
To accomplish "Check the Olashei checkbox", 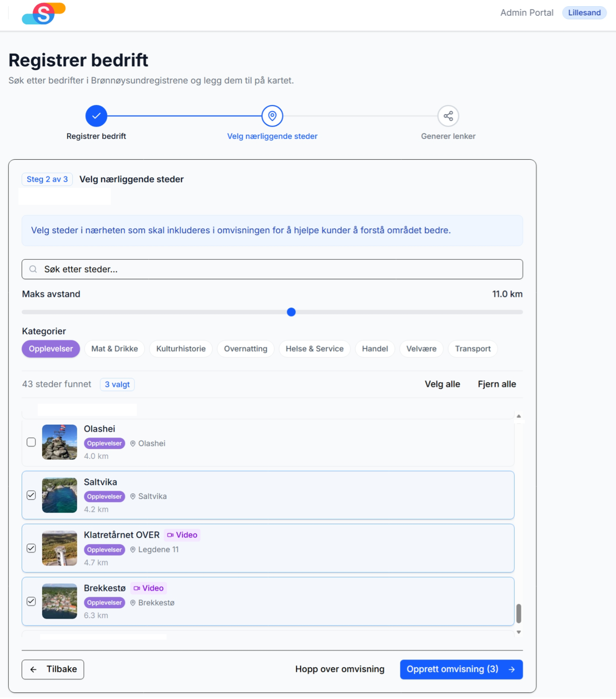I will point(31,442).
